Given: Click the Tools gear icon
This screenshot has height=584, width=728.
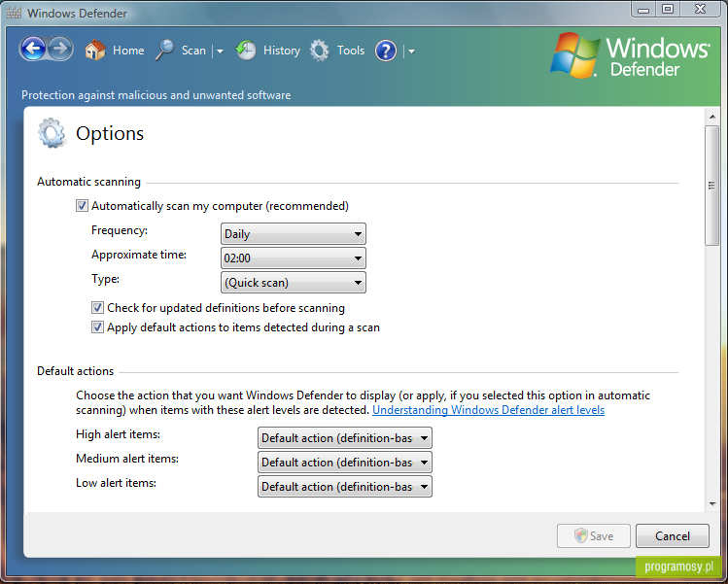Looking at the screenshot, I should (x=320, y=51).
